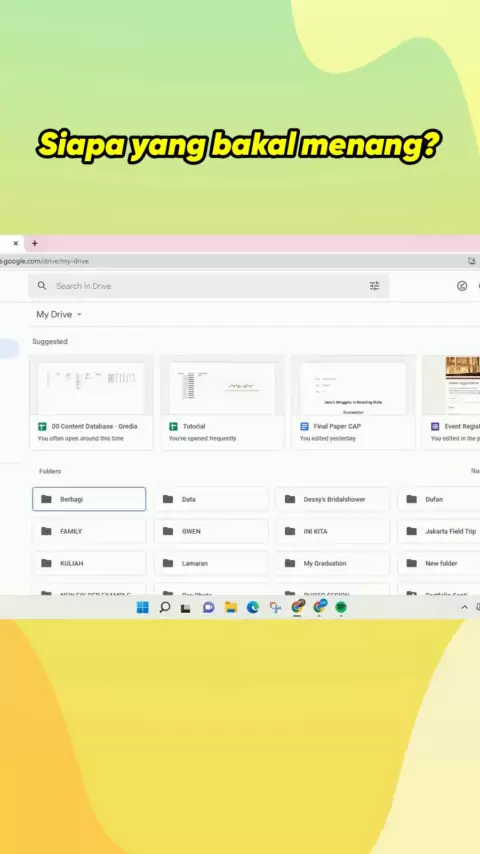
Task: Open File Explorer from the taskbar
Action: [x=231, y=608]
